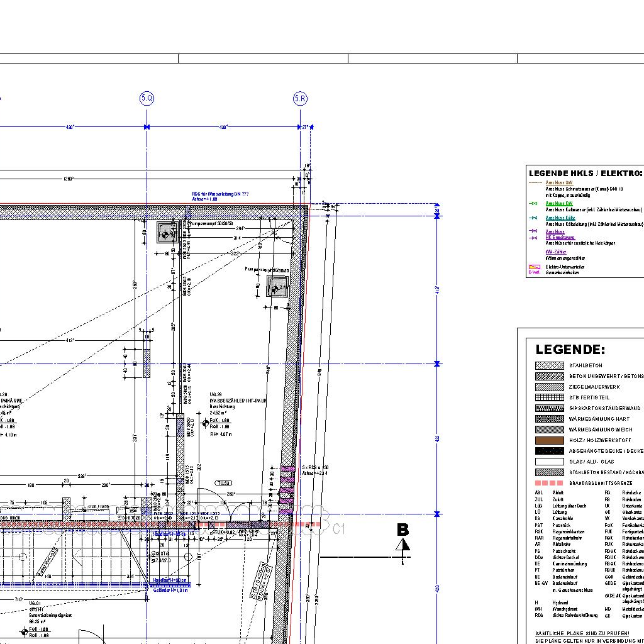Click the level marker beside FoK -1.88

pyautogui.click(x=205, y=424)
